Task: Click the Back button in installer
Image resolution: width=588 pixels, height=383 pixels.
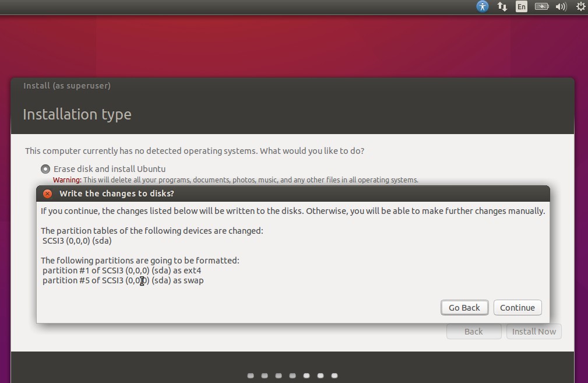Action: pos(474,332)
